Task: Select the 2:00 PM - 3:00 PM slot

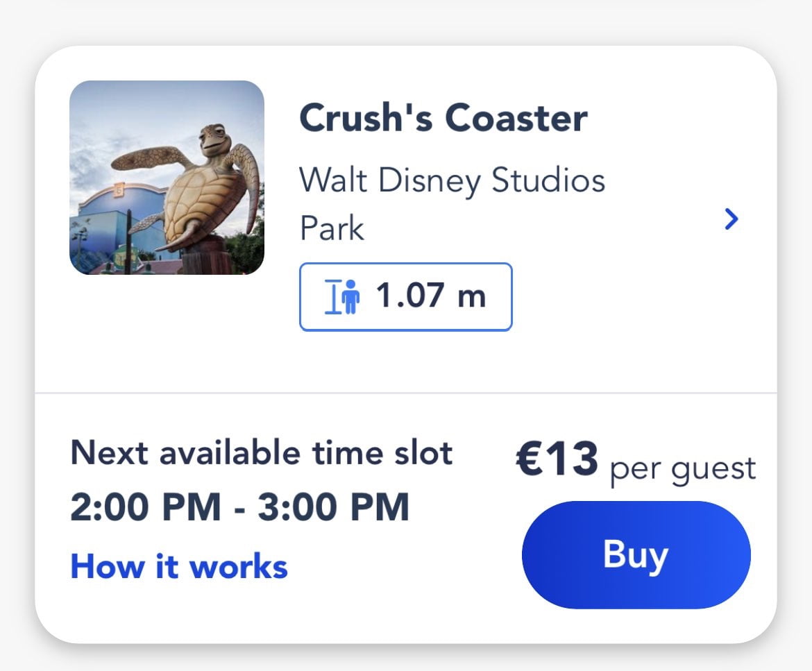Action: click(239, 508)
